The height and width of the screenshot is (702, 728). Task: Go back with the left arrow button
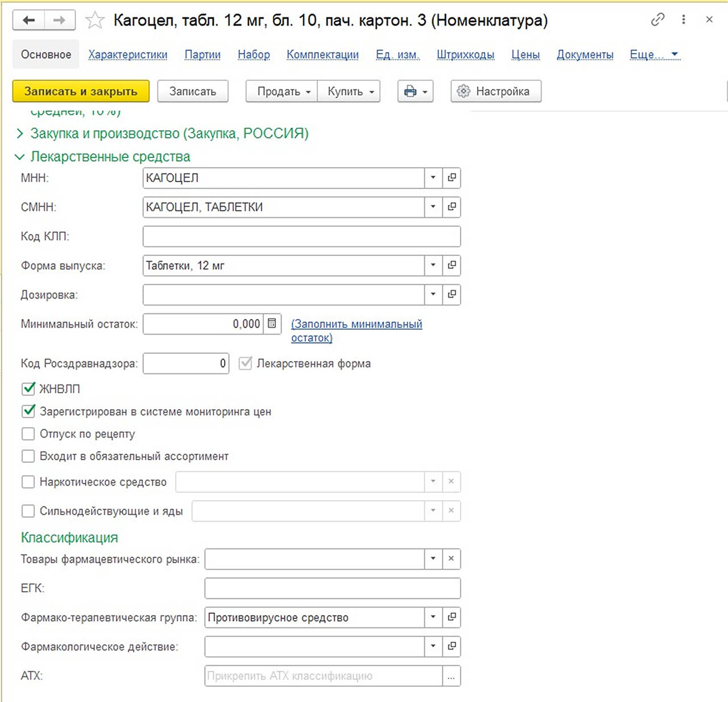[29, 20]
